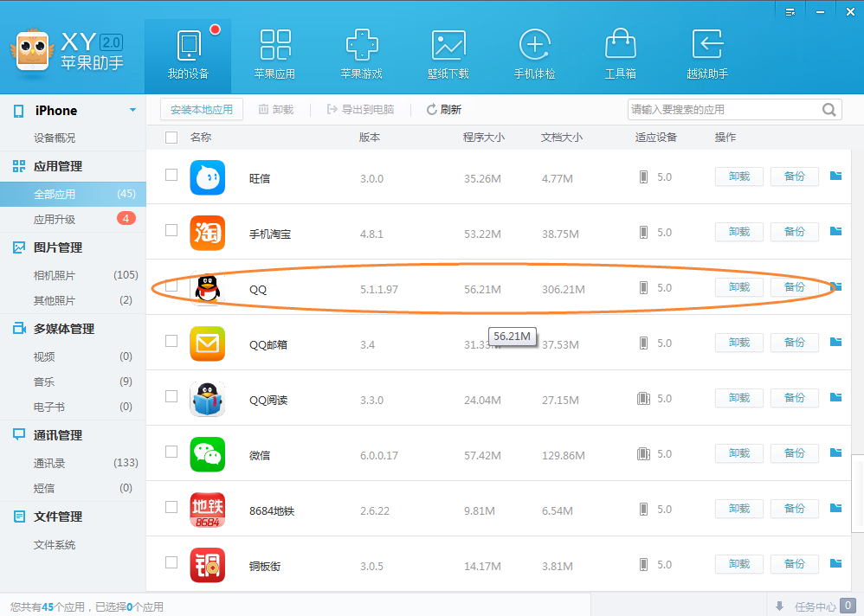Image resolution: width=864 pixels, height=616 pixels.
Task: Open folder icon for QQ邮箱 row
Action: pos(836,342)
